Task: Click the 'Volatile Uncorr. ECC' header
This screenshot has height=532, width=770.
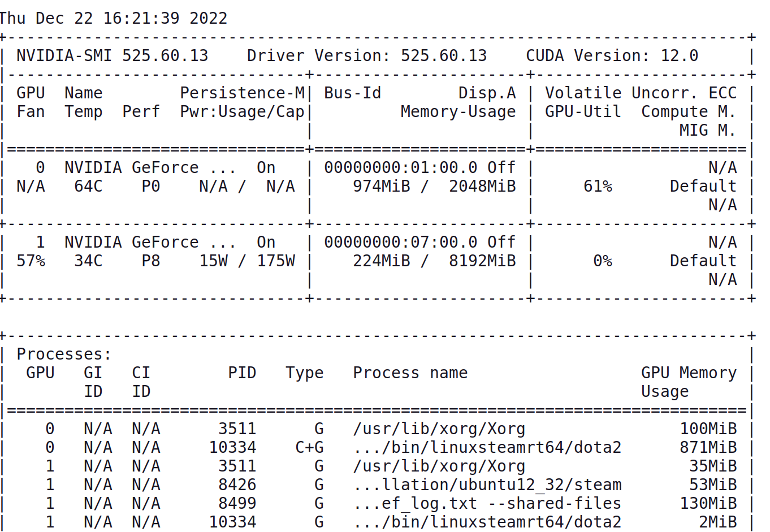Action: pyautogui.click(x=641, y=93)
